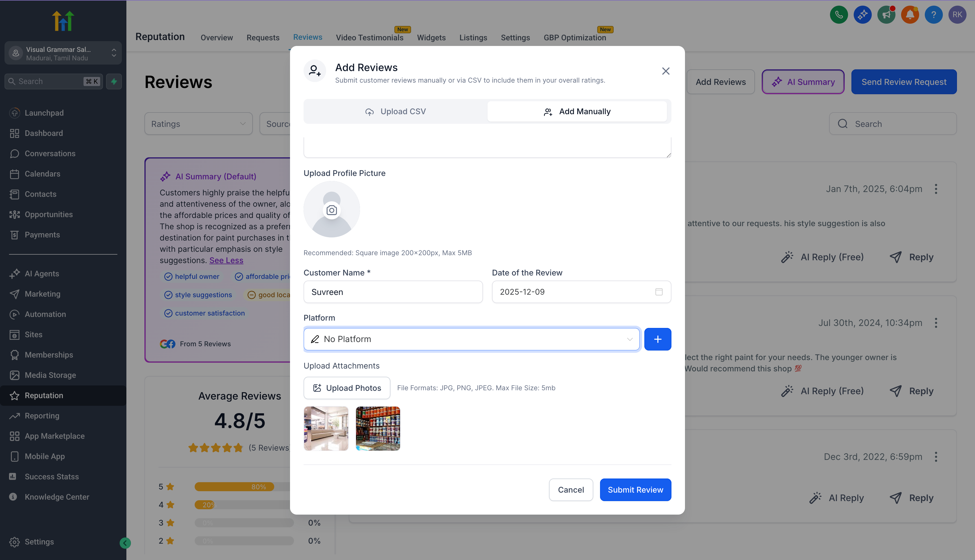The width and height of the screenshot is (975, 560).
Task: Open AI Agents from the sidebar
Action: [x=41, y=274]
